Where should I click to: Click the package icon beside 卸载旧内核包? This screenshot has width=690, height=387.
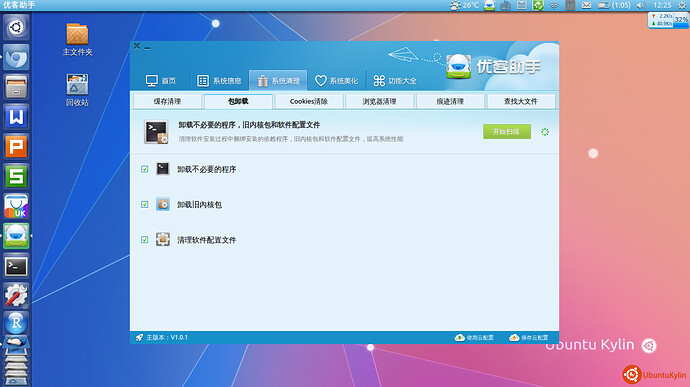tap(163, 204)
